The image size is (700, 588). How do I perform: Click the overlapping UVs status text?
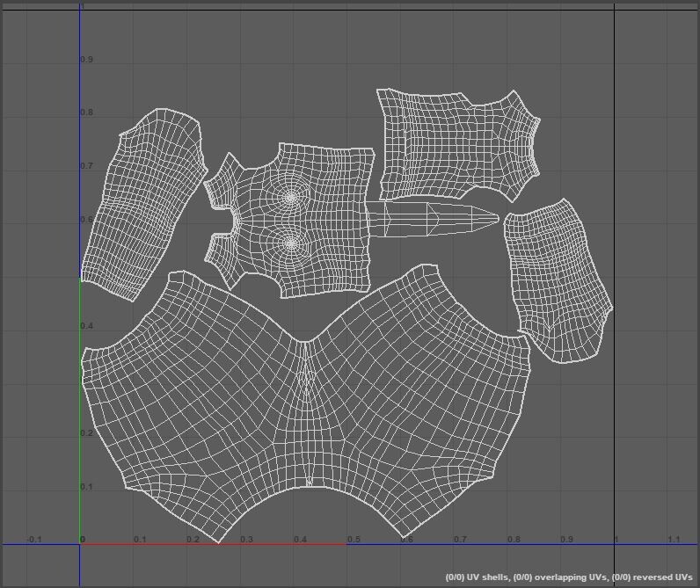click(x=558, y=577)
